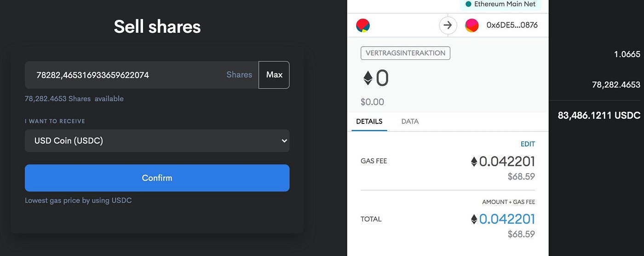Open the USD Coin (USDC) currency dropdown

point(157,141)
